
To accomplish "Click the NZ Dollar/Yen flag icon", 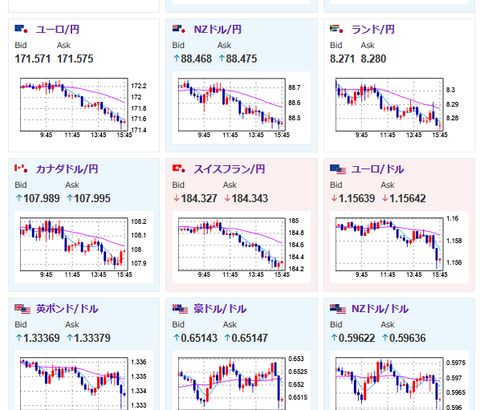I will 179,29.
